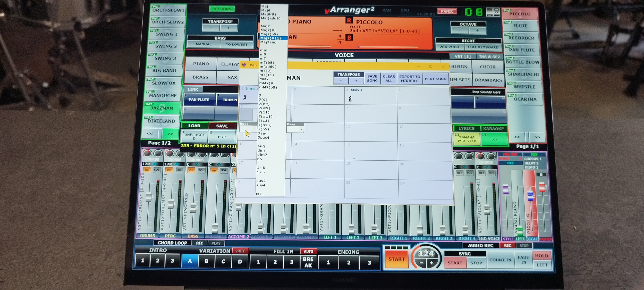Screen dimensions: 644x290
Task: Open the Root dropdown in song window
Action: (x=248, y=129)
